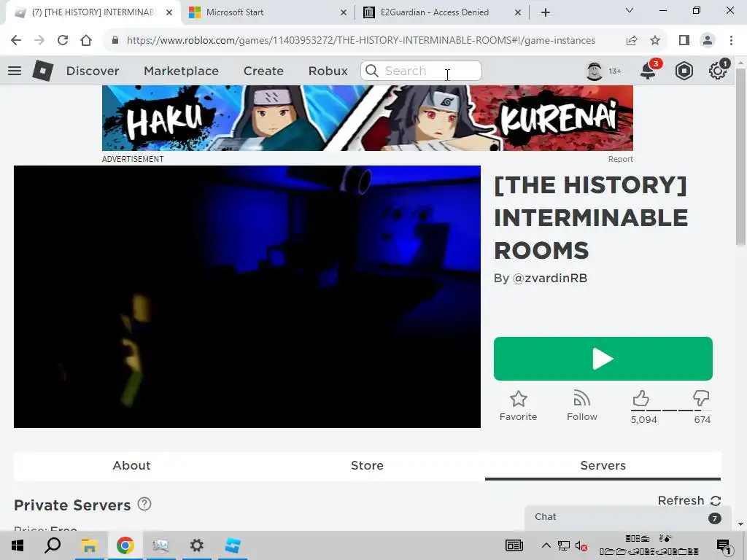Click the game preview thumbnail image
747x560 pixels.
coord(247,297)
